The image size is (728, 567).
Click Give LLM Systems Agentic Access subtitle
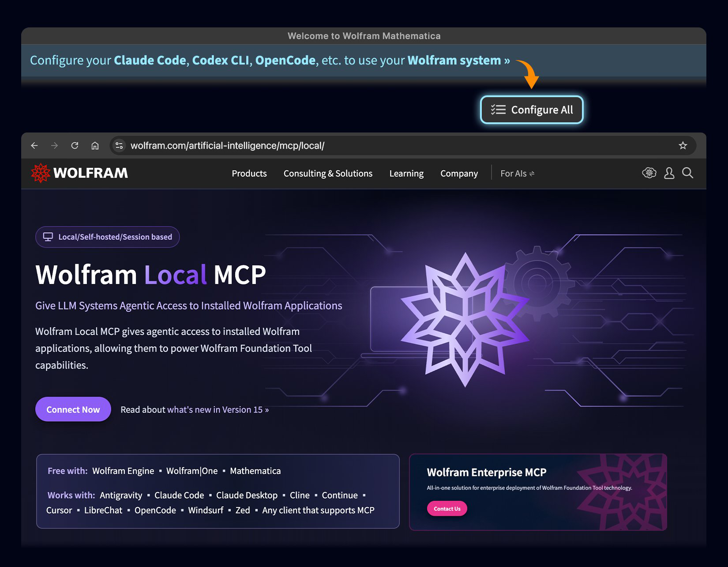tap(189, 306)
